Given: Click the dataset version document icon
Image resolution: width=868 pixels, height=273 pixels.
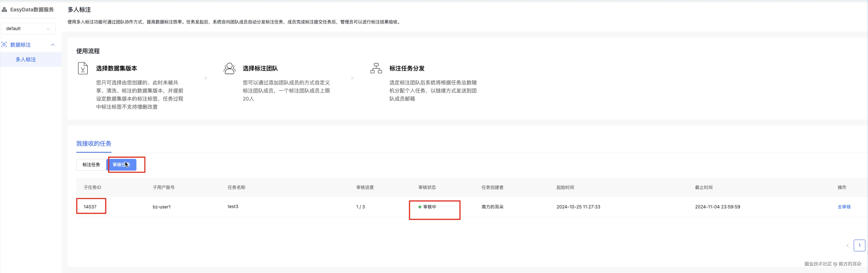Looking at the screenshot, I should 83,68.
